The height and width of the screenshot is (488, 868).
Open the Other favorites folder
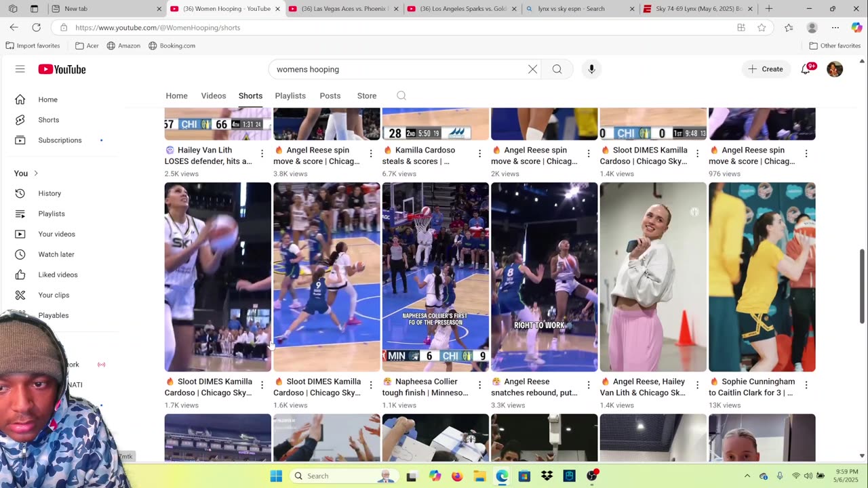tap(835, 45)
